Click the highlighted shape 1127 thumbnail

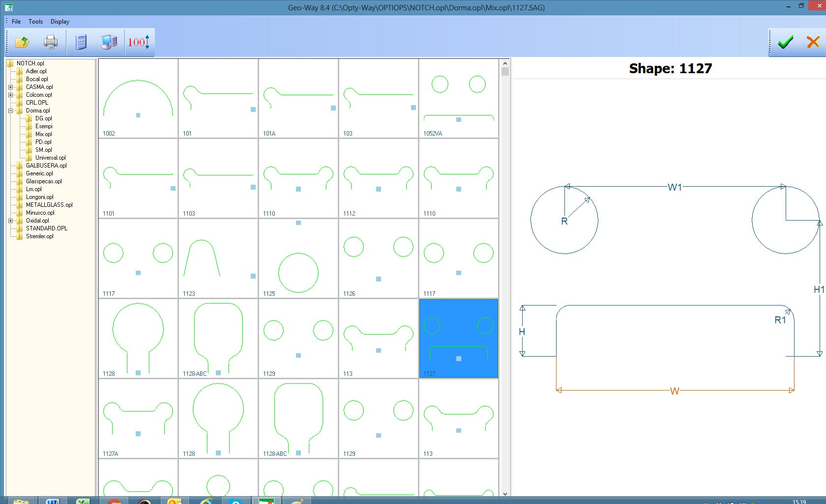[459, 338]
